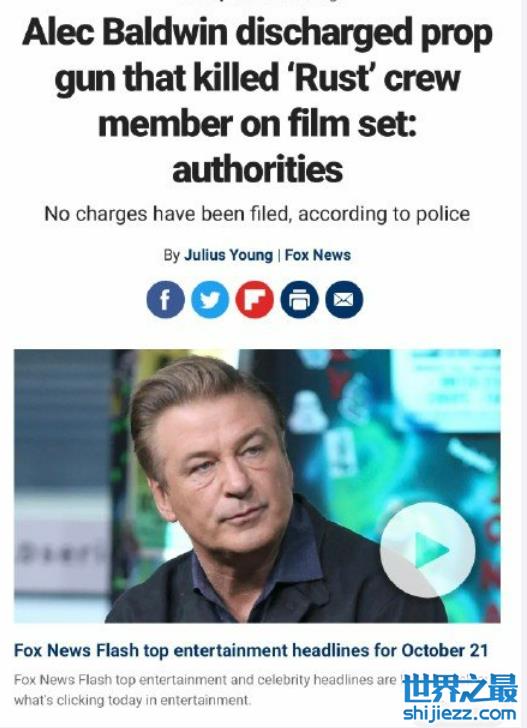Click the word 'authorities' in the headline
The height and width of the screenshot is (728, 527).
[x=257, y=169]
